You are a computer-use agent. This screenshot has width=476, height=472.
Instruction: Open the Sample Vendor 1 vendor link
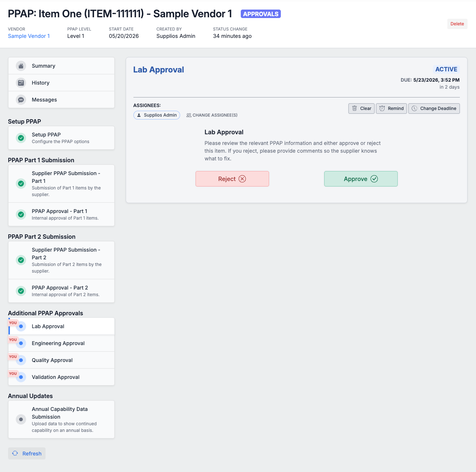(29, 36)
